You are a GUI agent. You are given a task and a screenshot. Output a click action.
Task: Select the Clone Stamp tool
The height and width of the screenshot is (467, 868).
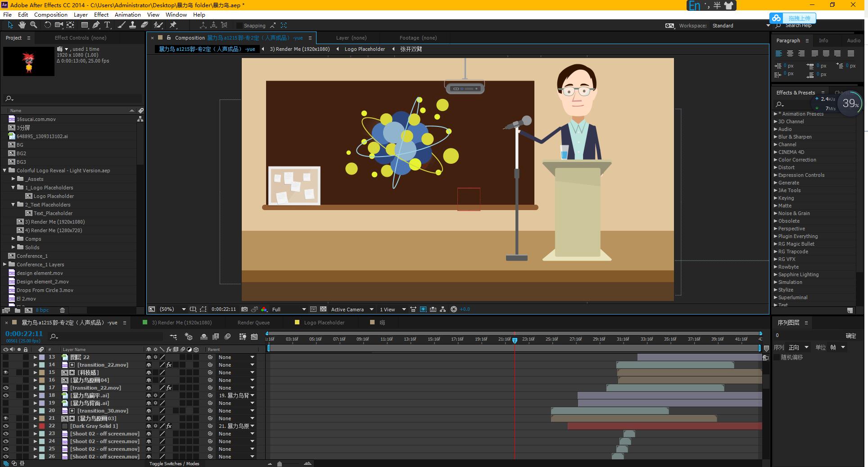tap(133, 25)
